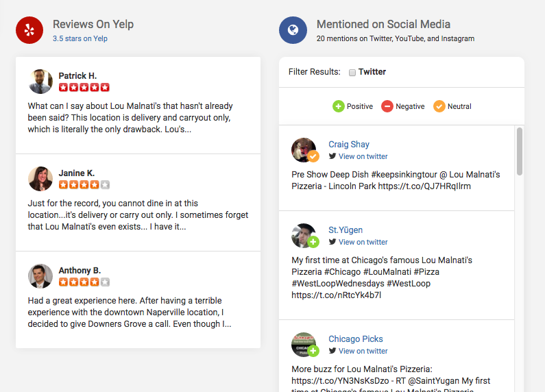Image resolution: width=545 pixels, height=392 pixels.
Task: Click the green Positive plus icon in legend
Action: coord(338,106)
